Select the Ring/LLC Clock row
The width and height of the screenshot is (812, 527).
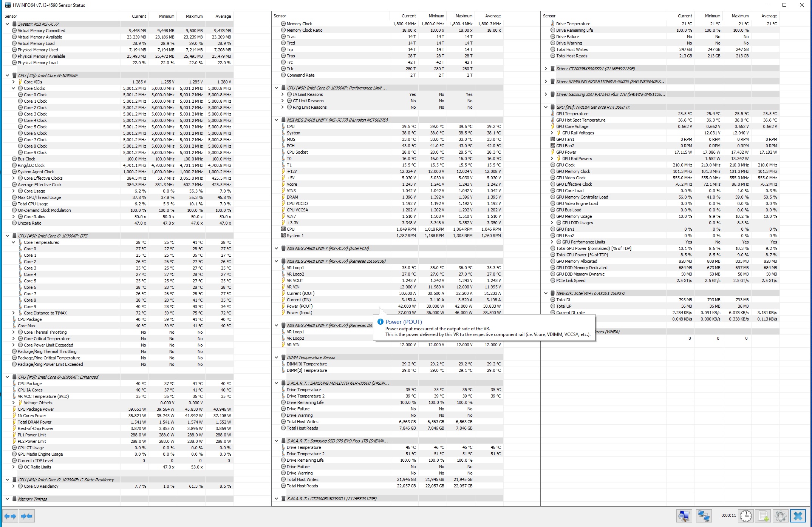coord(118,165)
